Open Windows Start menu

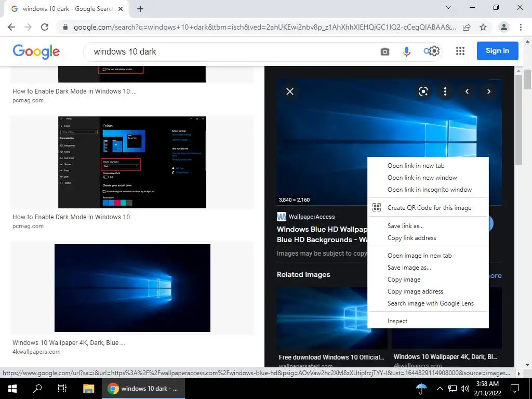click(x=12, y=389)
